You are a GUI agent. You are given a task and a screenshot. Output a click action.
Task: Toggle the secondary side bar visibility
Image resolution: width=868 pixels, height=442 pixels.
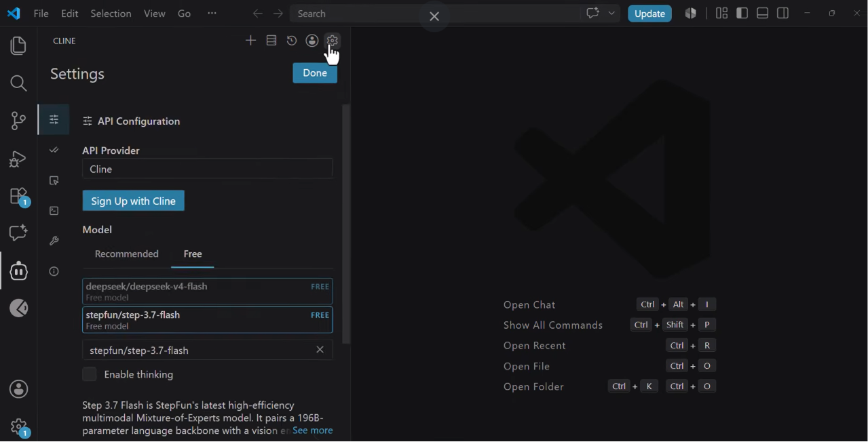(782, 14)
